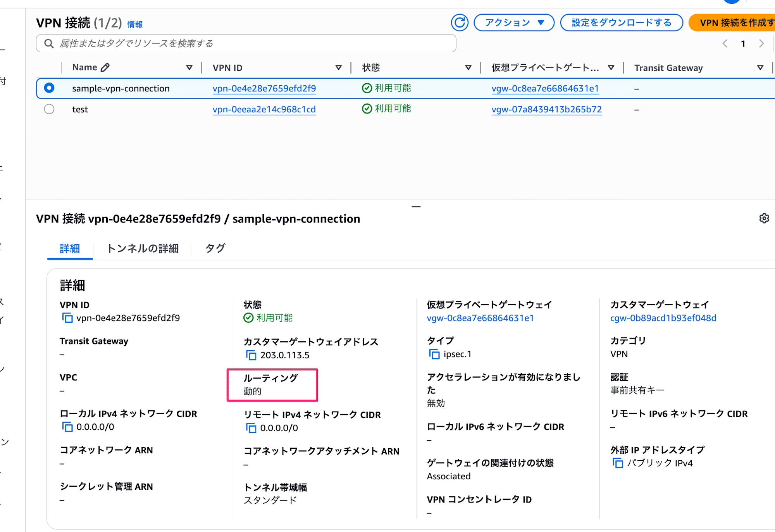Screen dimensions: 775x532
Task: Open the タグ tab
Action: click(x=215, y=248)
